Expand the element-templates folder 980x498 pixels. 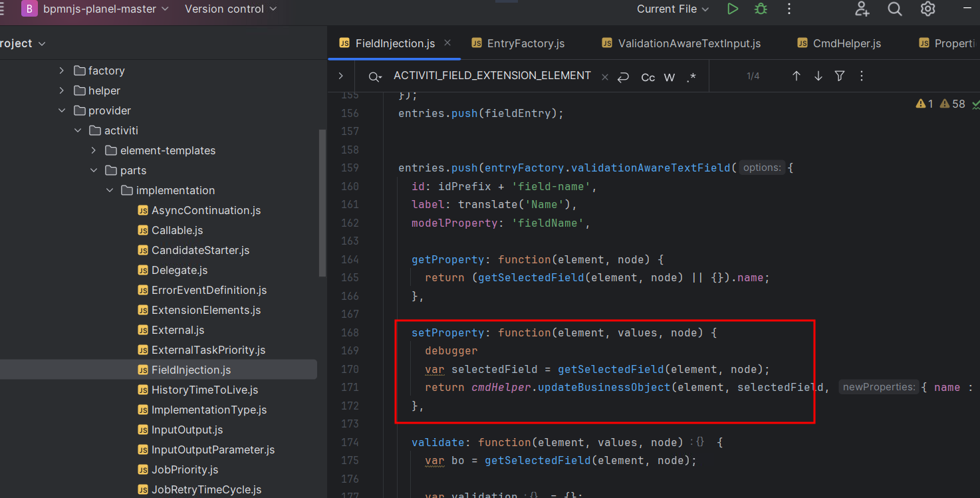94,150
